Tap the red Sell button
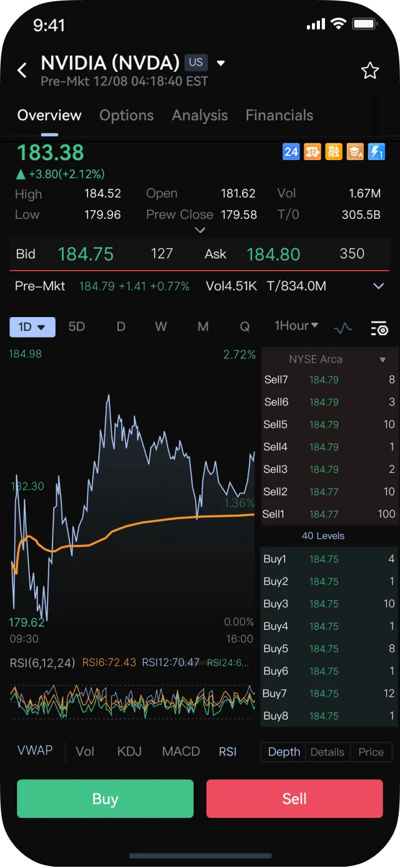The height and width of the screenshot is (868, 400). [x=294, y=799]
